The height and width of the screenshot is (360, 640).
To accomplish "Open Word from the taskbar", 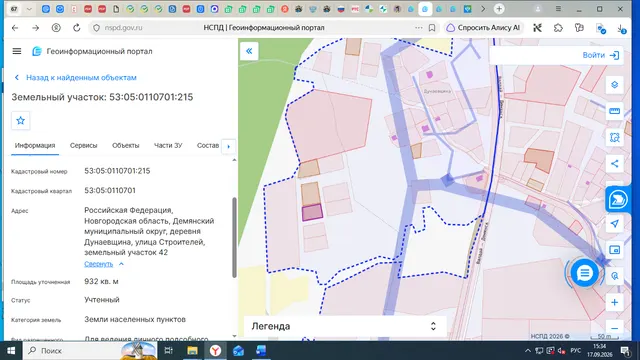I will [x=261, y=351].
